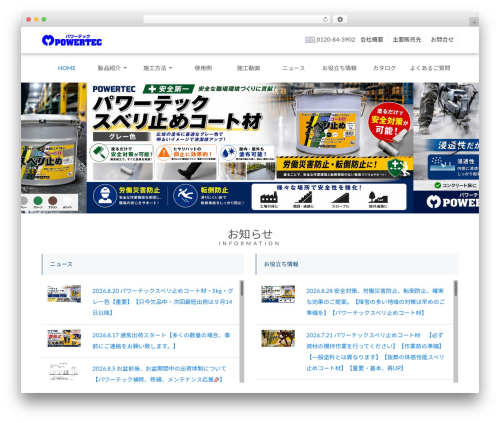The width and height of the screenshot is (500, 423).
Task: Click the paint roller green circle icon
Action: tap(99, 152)
